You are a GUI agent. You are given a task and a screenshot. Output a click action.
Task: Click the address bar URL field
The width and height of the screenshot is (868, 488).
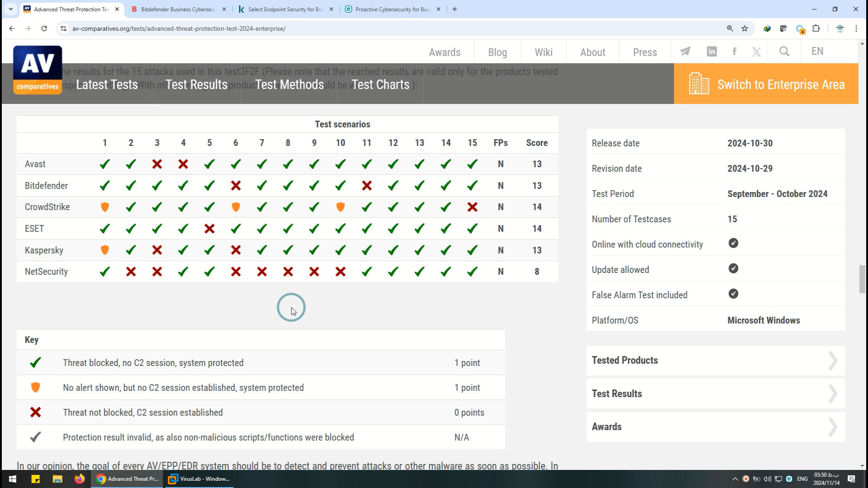[393, 28]
